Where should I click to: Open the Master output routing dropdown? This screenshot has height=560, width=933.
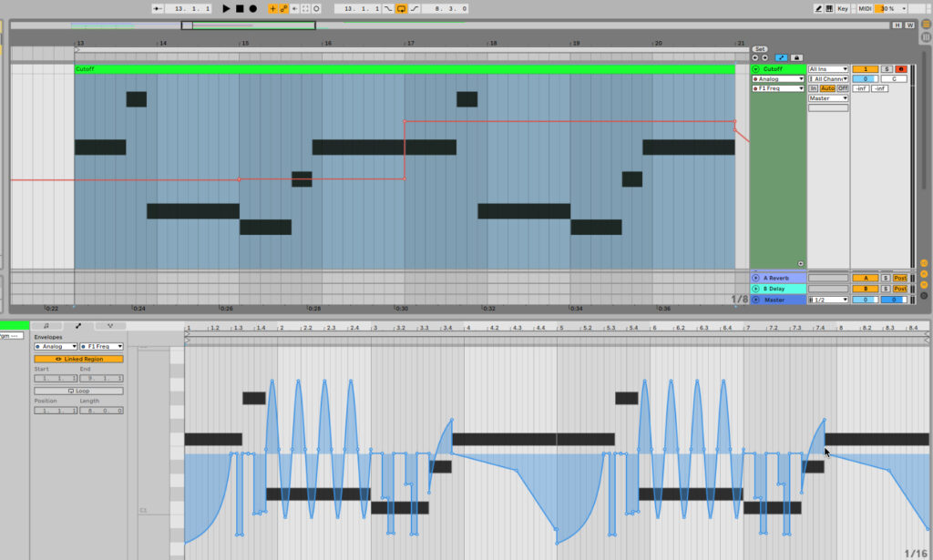coord(827,98)
